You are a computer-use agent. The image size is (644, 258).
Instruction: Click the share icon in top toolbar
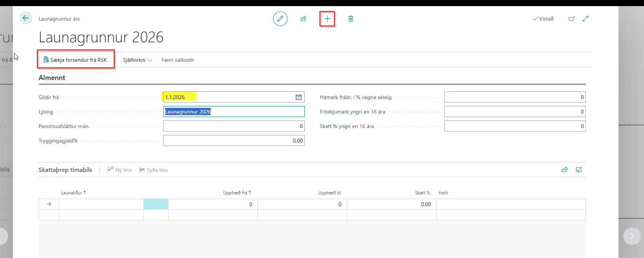(304, 19)
